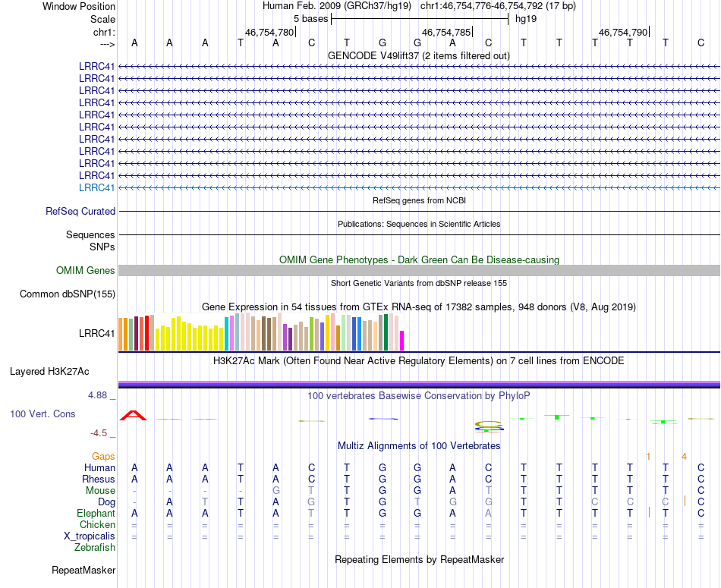The image size is (721, 588).
Task: Open '100 vertebrates Basewise Conservation by PhyloP' title
Action: (419, 396)
